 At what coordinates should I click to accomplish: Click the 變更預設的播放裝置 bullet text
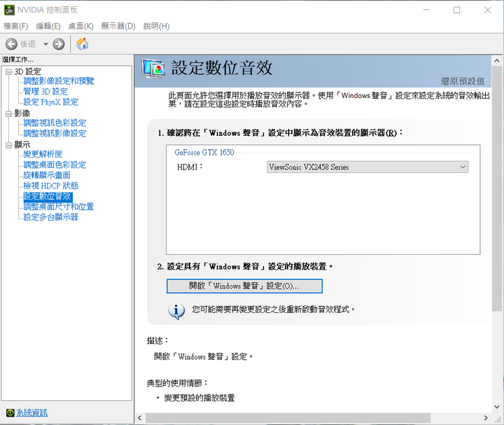(199, 398)
